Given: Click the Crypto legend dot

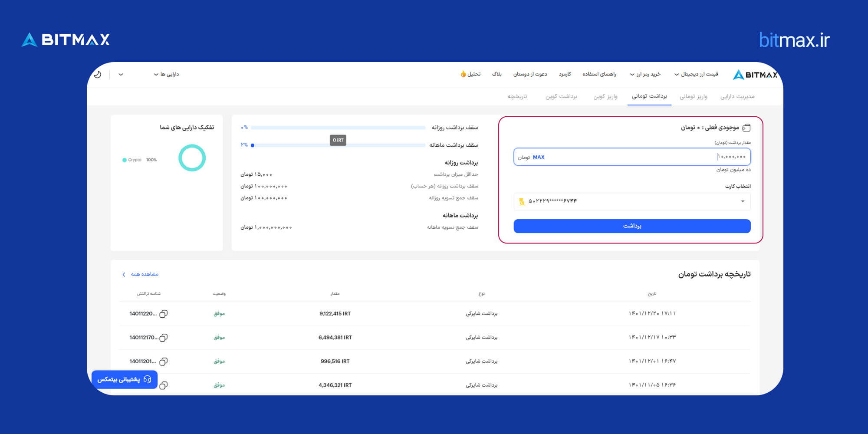Looking at the screenshot, I should click(x=125, y=160).
